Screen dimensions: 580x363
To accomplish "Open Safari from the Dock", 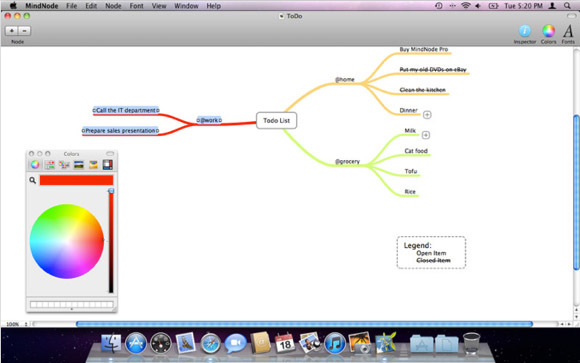I will tap(210, 343).
